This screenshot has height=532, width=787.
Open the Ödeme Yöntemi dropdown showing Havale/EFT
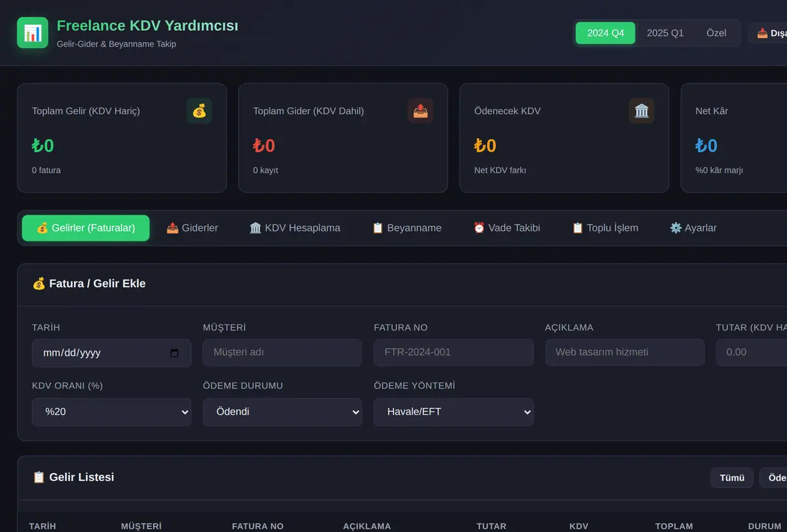(x=454, y=412)
